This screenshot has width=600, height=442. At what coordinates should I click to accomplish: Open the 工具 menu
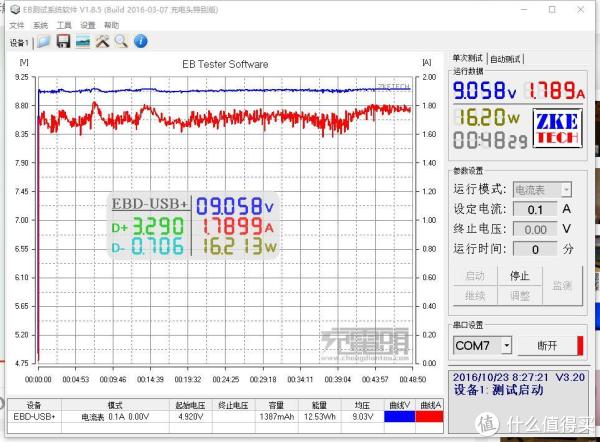click(64, 25)
